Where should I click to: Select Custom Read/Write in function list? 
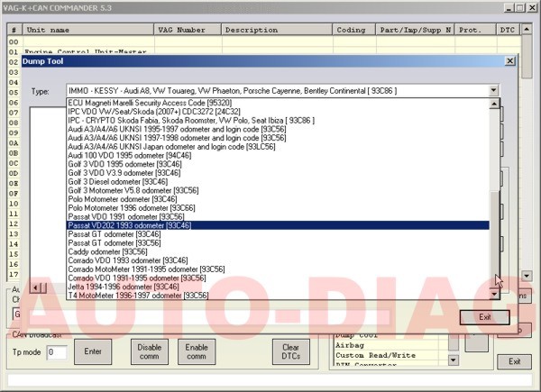point(387,355)
